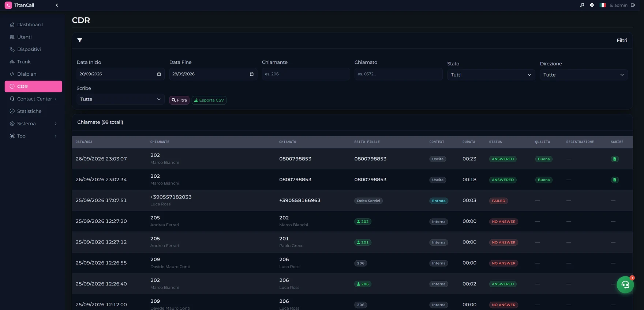Click the TitanCall logo icon
This screenshot has height=310, width=644.
(x=8, y=5)
